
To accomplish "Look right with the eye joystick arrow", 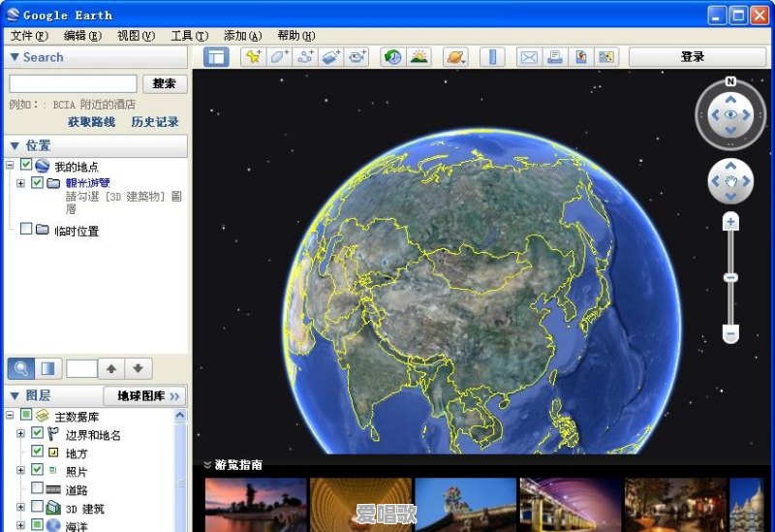I will coord(746,115).
